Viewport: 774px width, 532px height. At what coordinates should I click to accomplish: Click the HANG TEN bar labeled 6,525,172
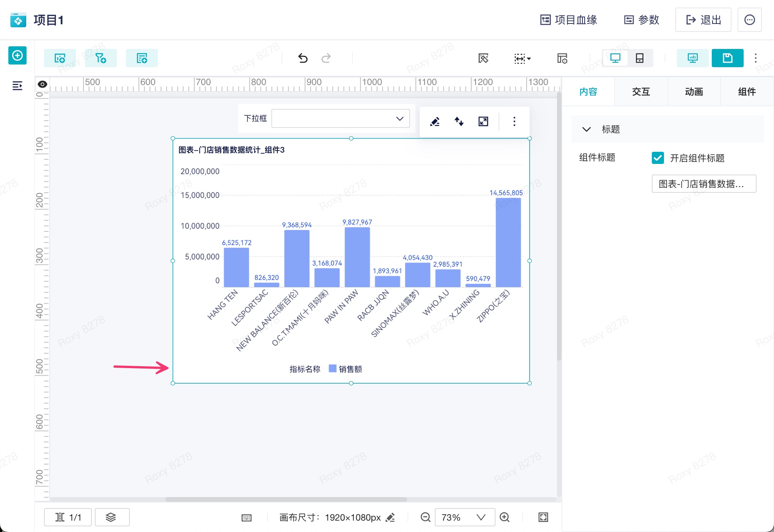coord(236,268)
